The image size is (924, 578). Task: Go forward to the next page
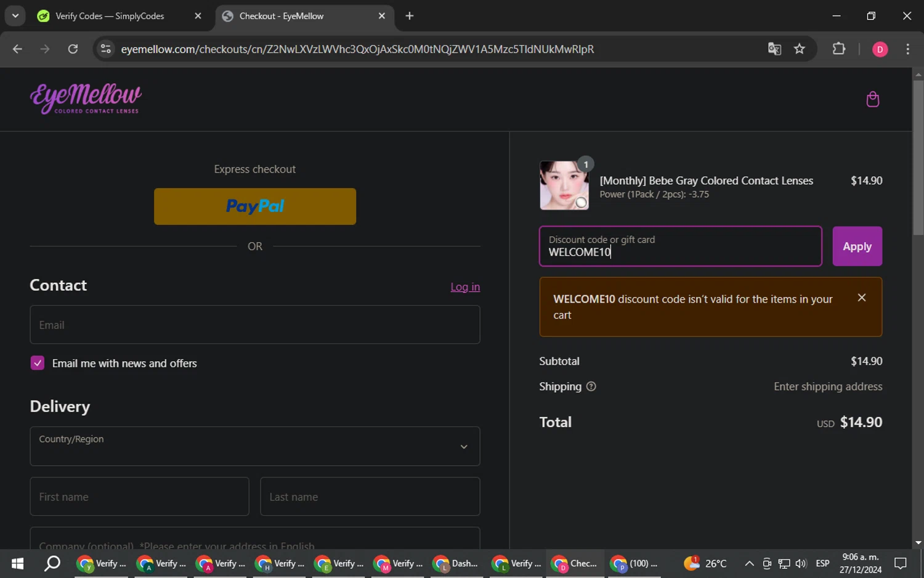45,49
